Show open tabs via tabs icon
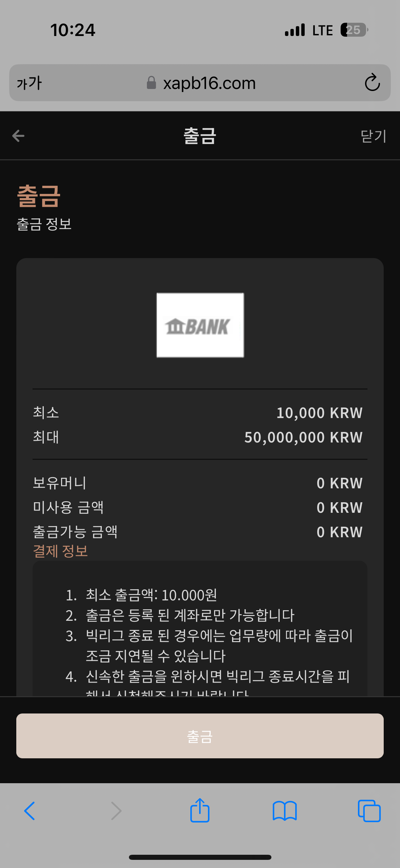 click(369, 811)
